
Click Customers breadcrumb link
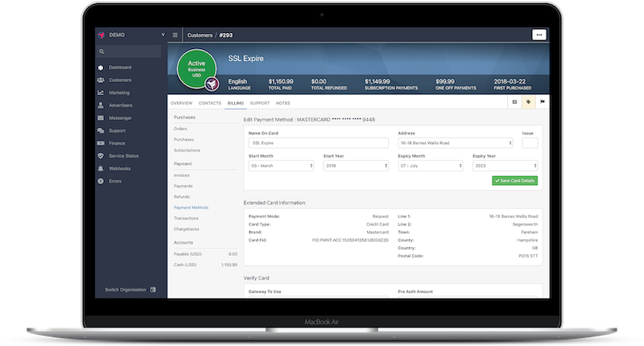[200, 35]
